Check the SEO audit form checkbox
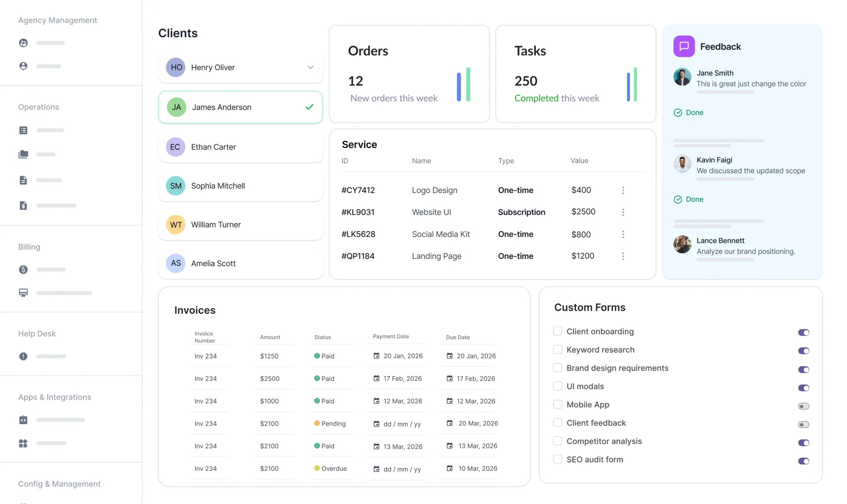 click(x=557, y=459)
